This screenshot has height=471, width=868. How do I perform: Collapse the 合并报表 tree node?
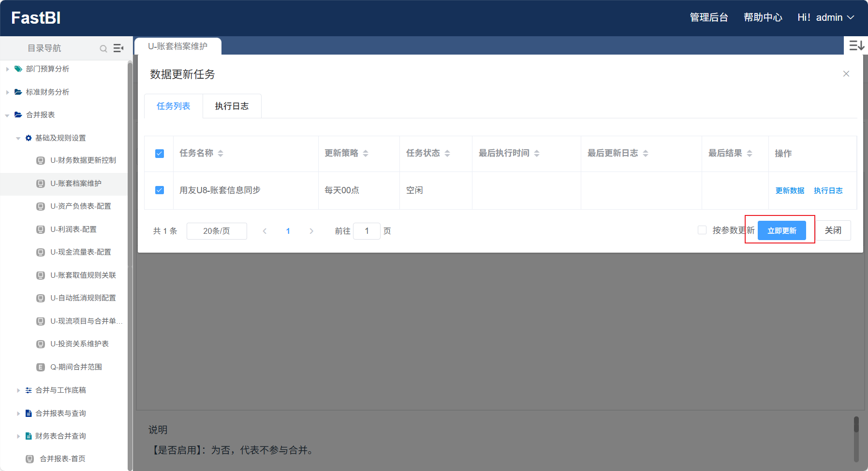7,115
